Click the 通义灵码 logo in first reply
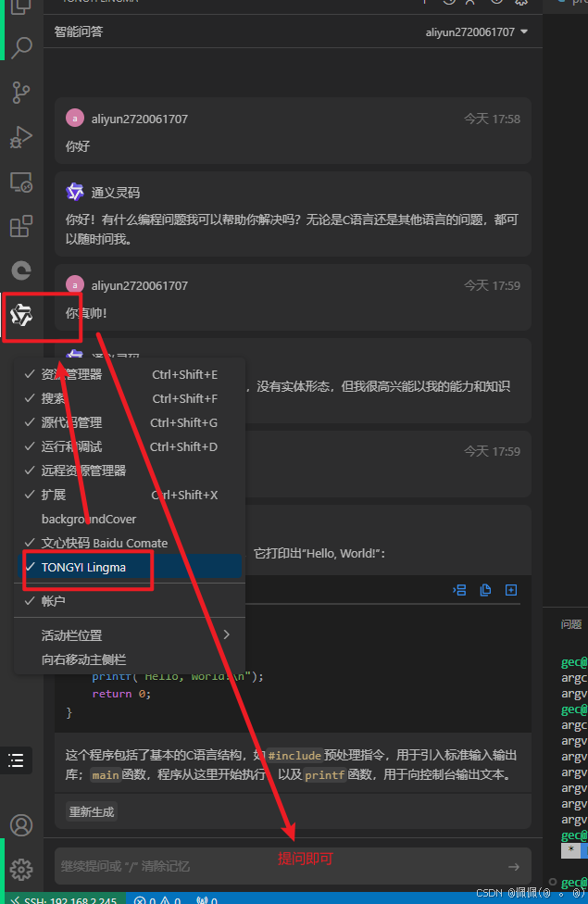Image resolution: width=588 pixels, height=904 pixels. 75,192
